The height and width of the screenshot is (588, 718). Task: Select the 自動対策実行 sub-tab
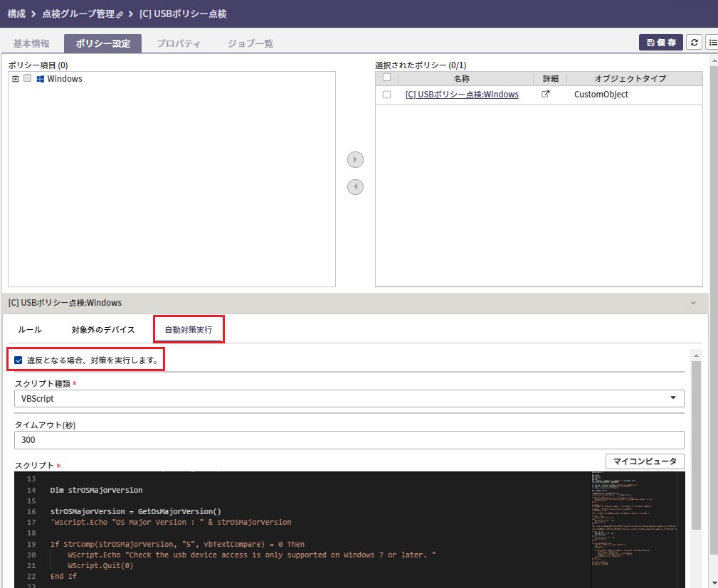tap(189, 329)
